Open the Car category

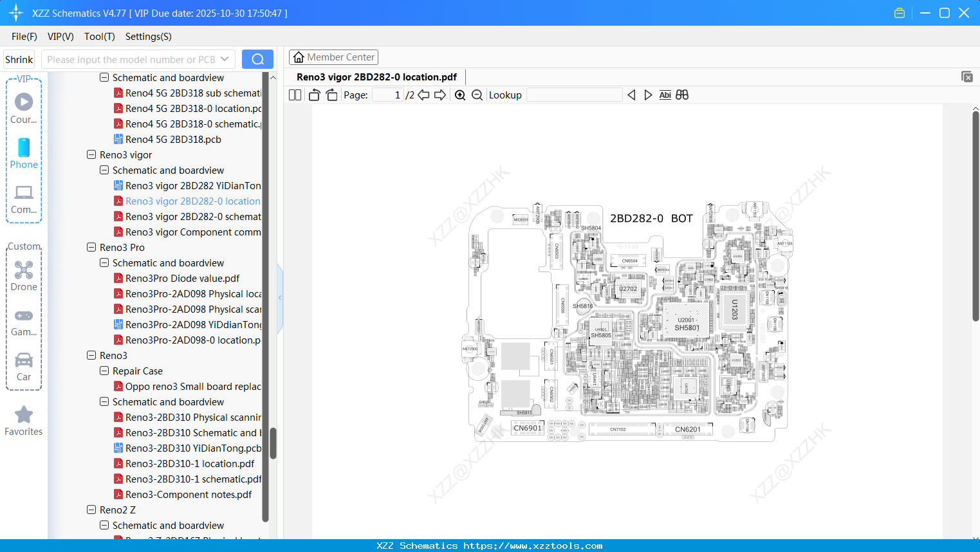[x=24, y=367]
